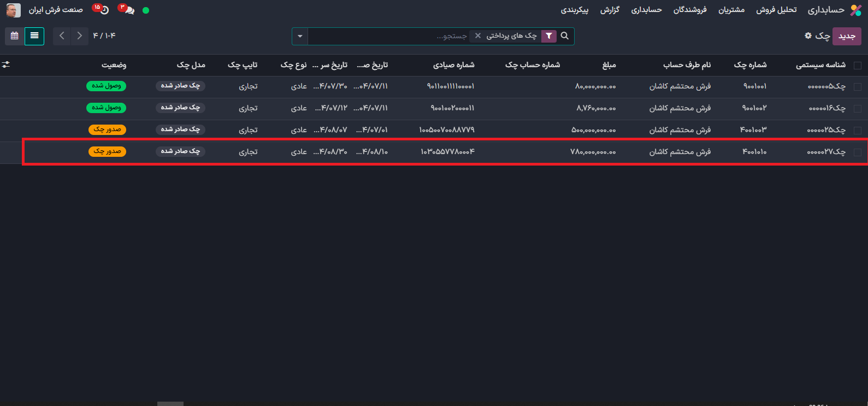Image resolution: width=868 pixels, height=406 pixels.
Task: Click the Odoo accounting app logo icon
Action: (x=856, y=10)
